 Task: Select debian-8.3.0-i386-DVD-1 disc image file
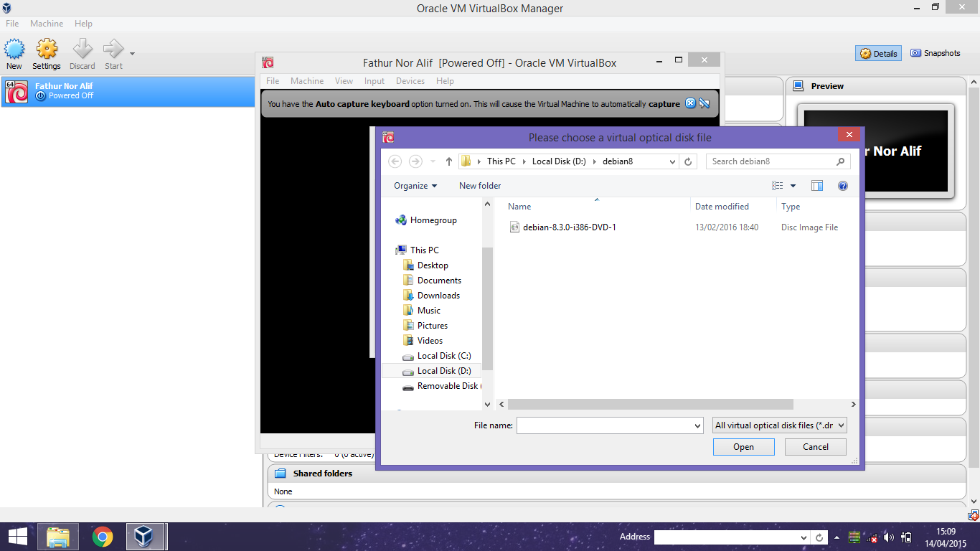point(570,227)
